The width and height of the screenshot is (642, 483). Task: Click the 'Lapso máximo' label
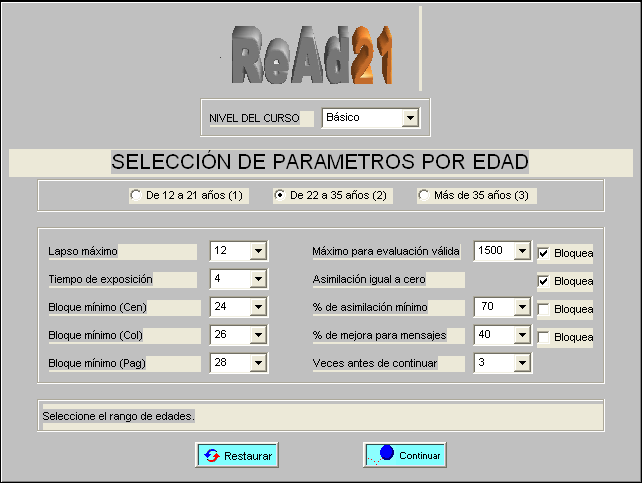(83, 251)
